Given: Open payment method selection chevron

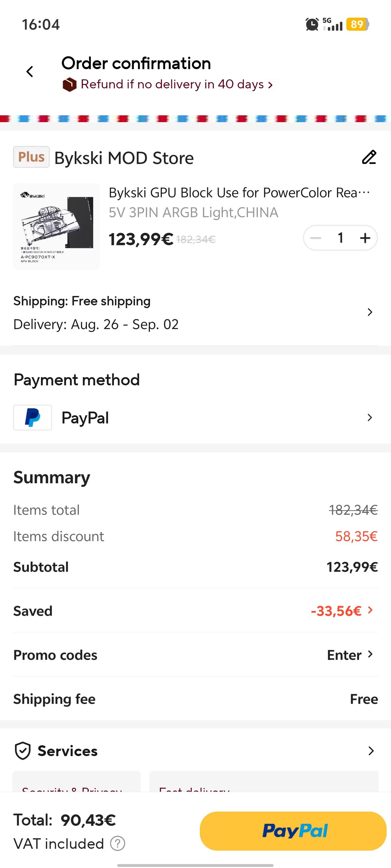Looking at the screenshot, I should pyautogui.click(x=370, y=418).
